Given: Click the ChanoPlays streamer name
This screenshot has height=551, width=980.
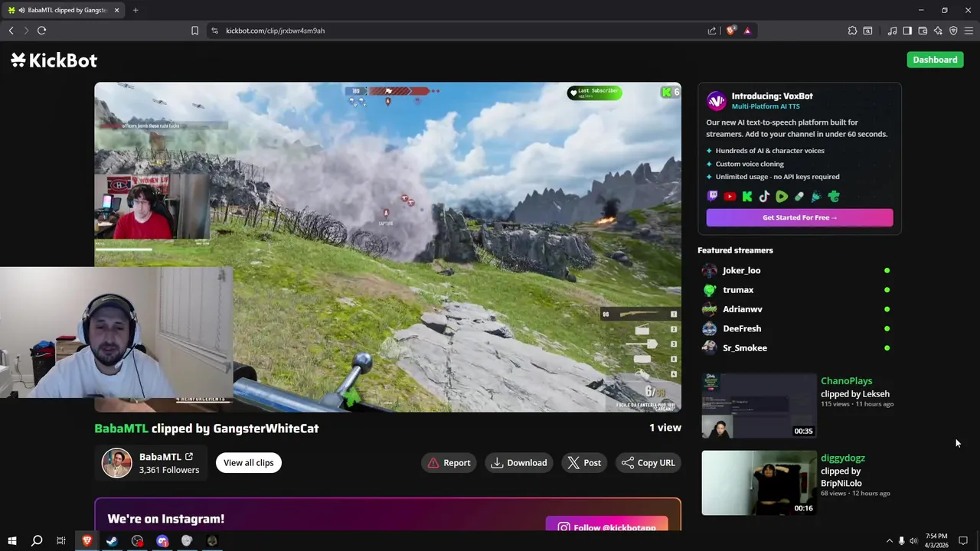Looking at the screenshot, I should [846, 381].
